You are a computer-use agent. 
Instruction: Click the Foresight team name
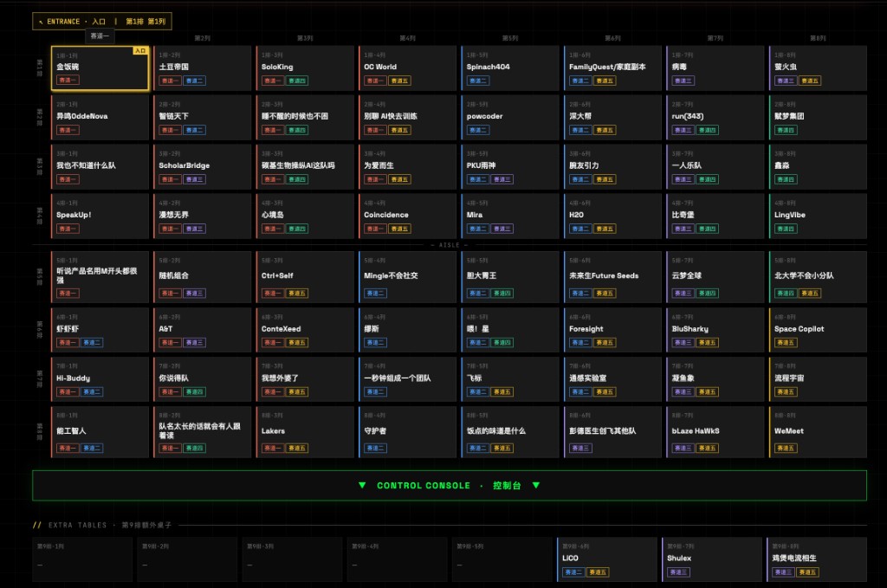[586, 328]
